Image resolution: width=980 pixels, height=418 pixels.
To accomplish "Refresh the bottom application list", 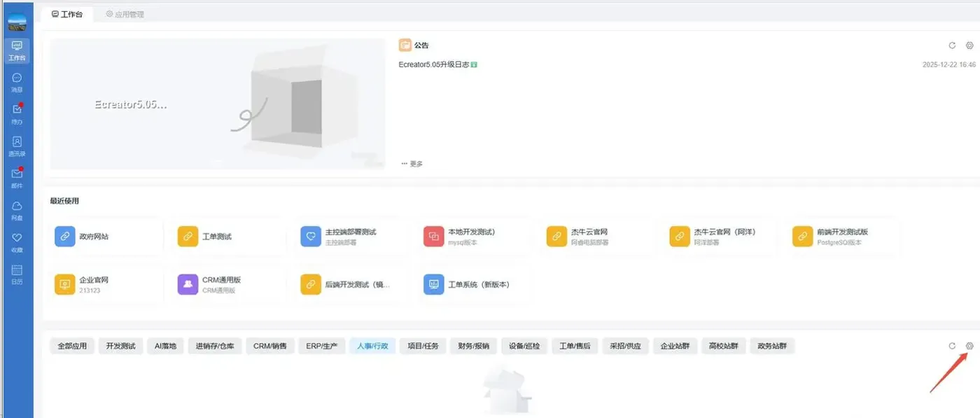I will pos(952,345).
